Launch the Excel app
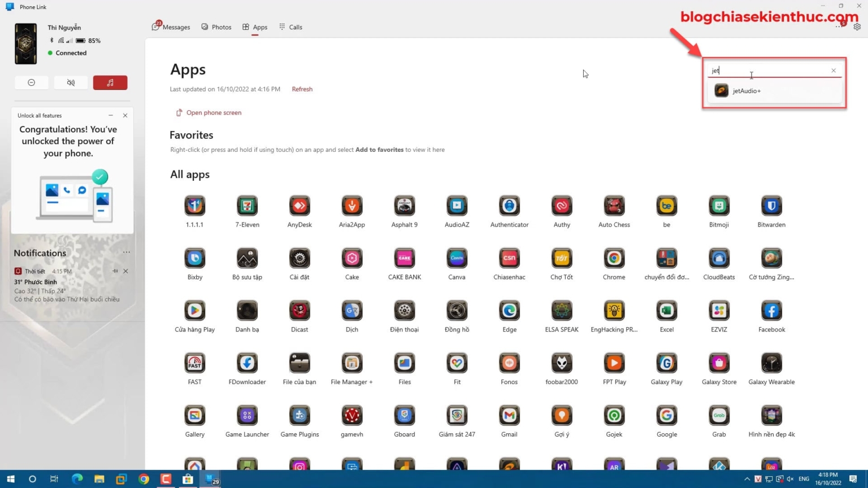Image resolution: width=868 pixels, height=488 pixels. (666, 311)
